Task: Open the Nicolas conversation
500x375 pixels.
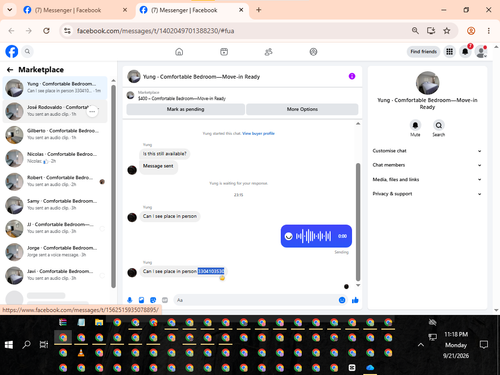Action: (55, 158)
